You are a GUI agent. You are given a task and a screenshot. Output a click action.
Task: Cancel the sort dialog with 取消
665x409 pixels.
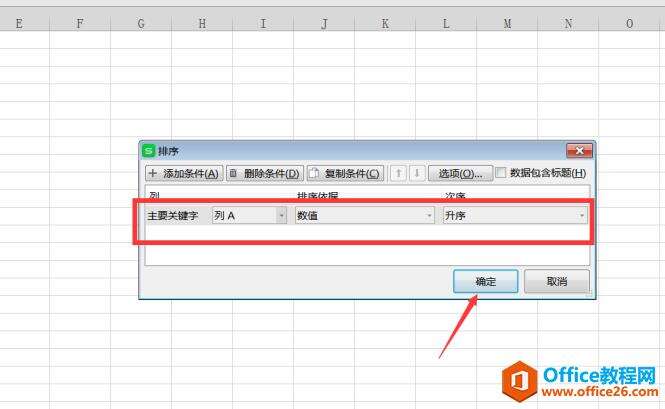pyautogui.click(x=557, y=281)
